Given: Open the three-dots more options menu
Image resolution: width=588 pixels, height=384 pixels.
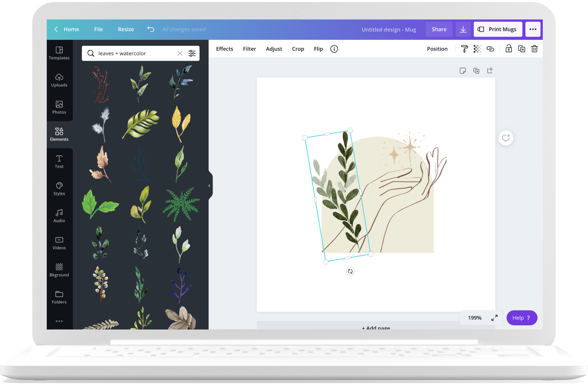Looking at the screenshot, I should 533,29.
